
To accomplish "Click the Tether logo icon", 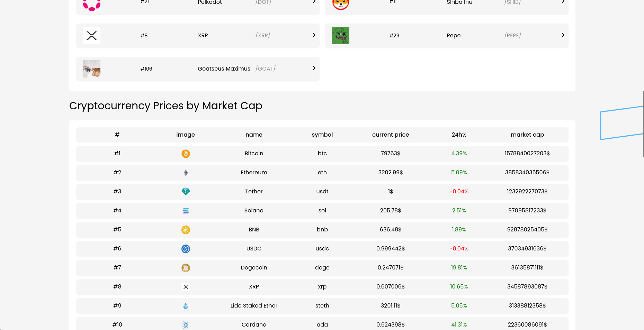I will tap(186, 192).
